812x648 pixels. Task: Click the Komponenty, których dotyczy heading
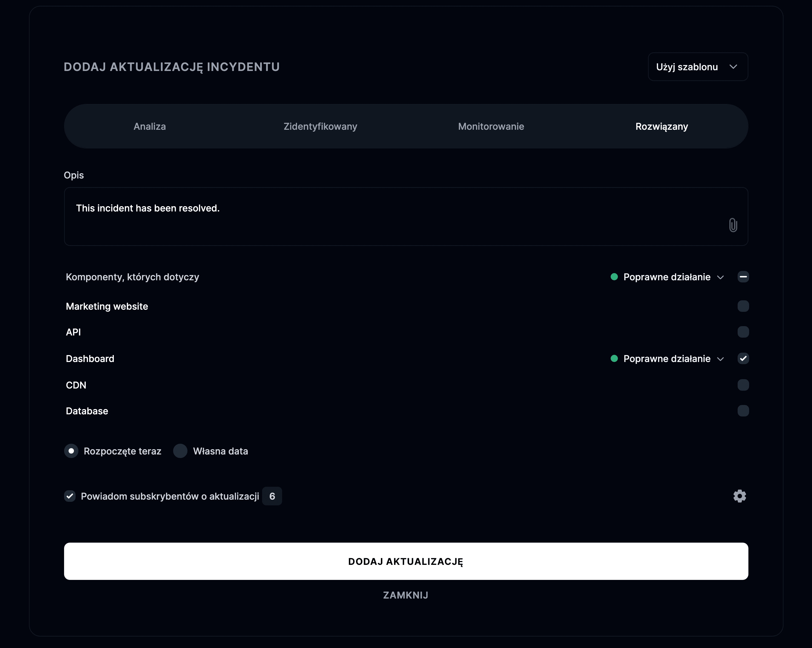coord(132,277)
